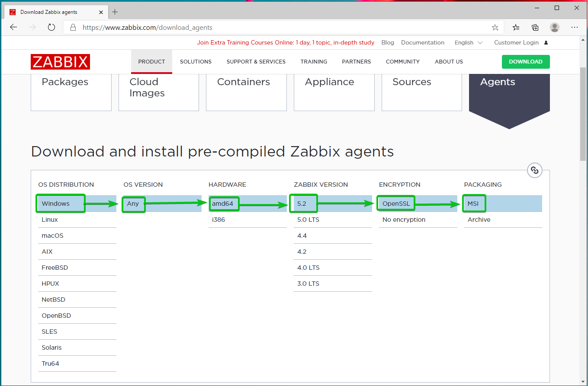The image size is (588, 386).
Task: Select Zabbix version 5.0 LTS
Action: point(333,220)
